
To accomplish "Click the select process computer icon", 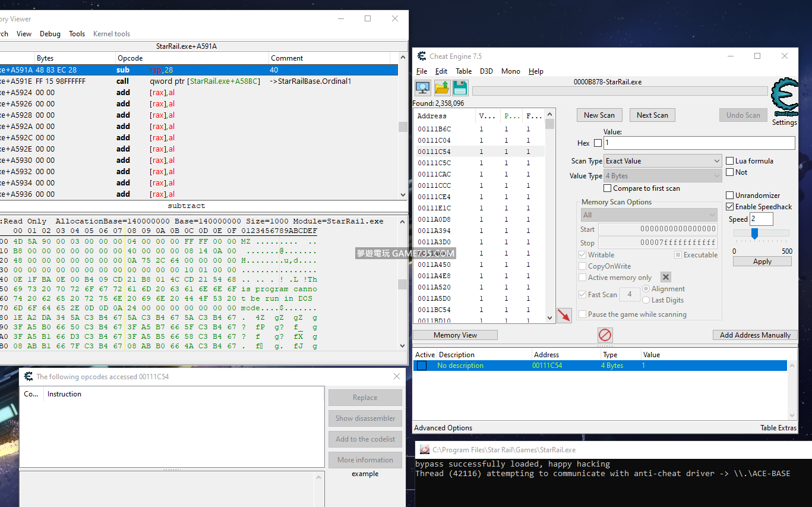I will coord(422,88).
